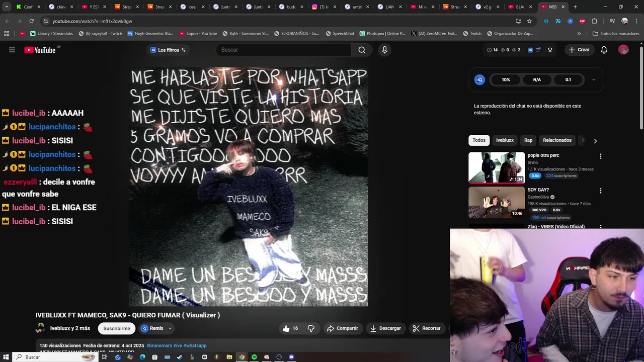
Task: Click the install app icon in address bar
Action: click(518, 21)
